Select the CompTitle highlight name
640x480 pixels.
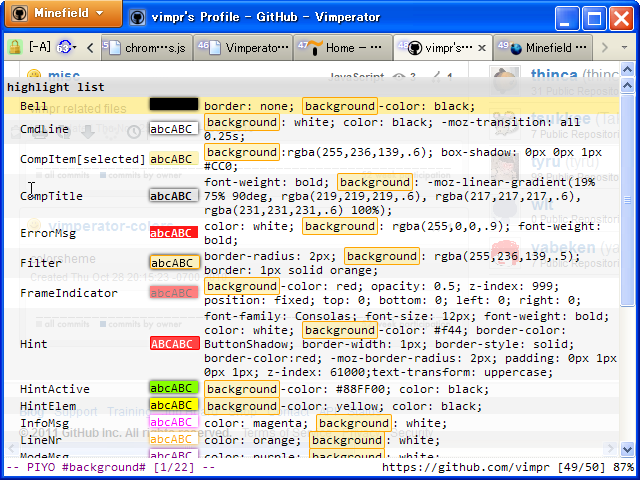click(x=51, y=196)
